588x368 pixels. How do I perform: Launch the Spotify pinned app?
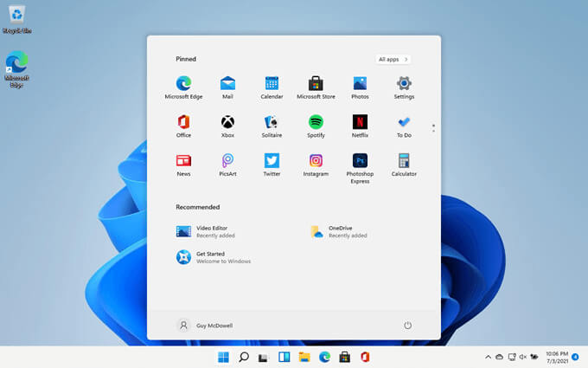click(x=316, y=122)
